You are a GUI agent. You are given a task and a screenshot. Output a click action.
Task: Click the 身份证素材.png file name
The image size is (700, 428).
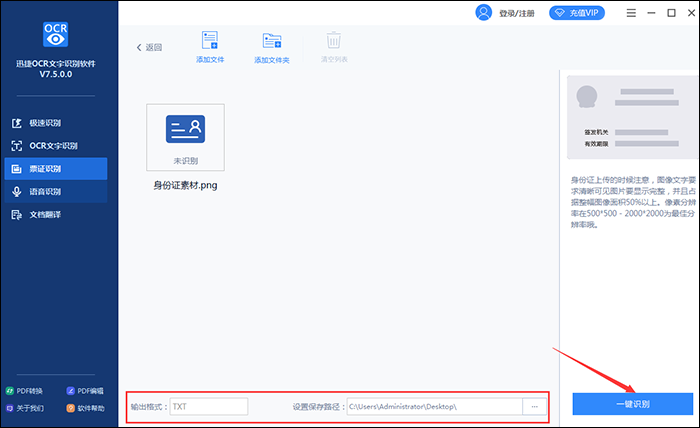pos(185,185)
